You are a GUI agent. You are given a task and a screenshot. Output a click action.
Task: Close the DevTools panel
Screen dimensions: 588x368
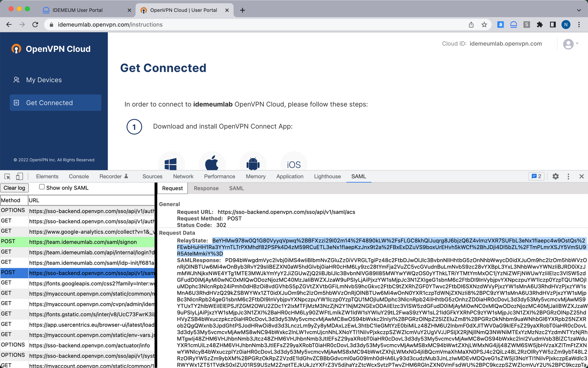[x=582, y=176]
